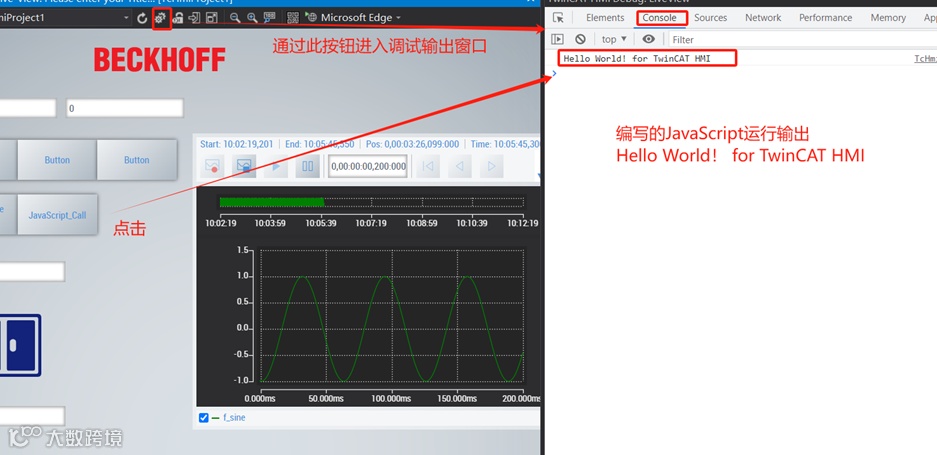Click the 0,00:00:00,200:000 interval field

368,166
